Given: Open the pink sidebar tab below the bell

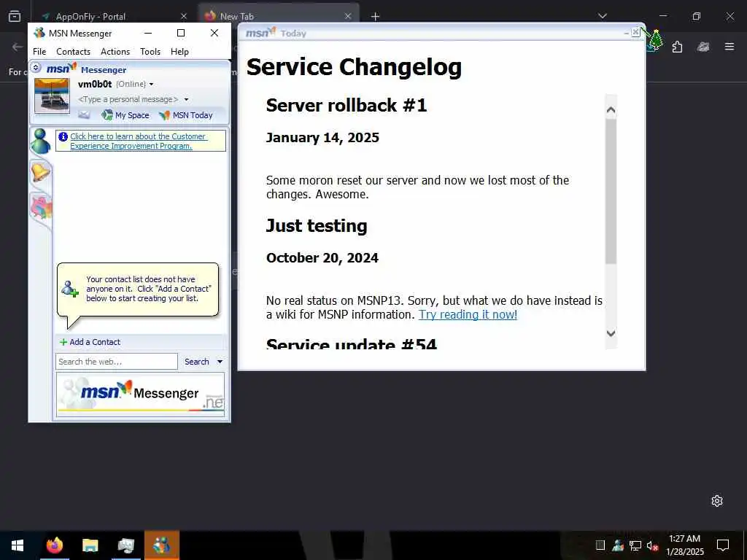Looking at the screenshot, I should (41, 208).
